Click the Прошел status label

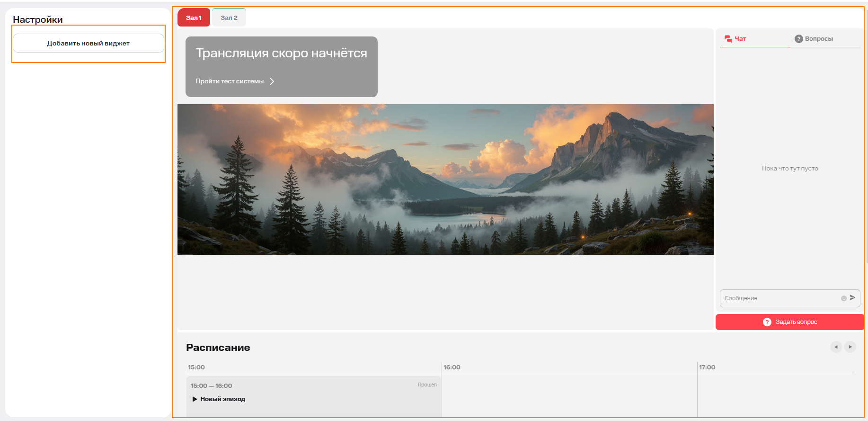pos(427,385)
